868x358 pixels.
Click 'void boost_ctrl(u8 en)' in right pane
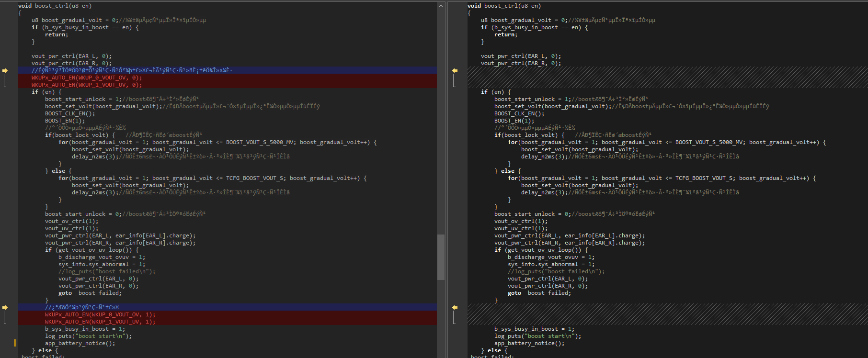504,6
